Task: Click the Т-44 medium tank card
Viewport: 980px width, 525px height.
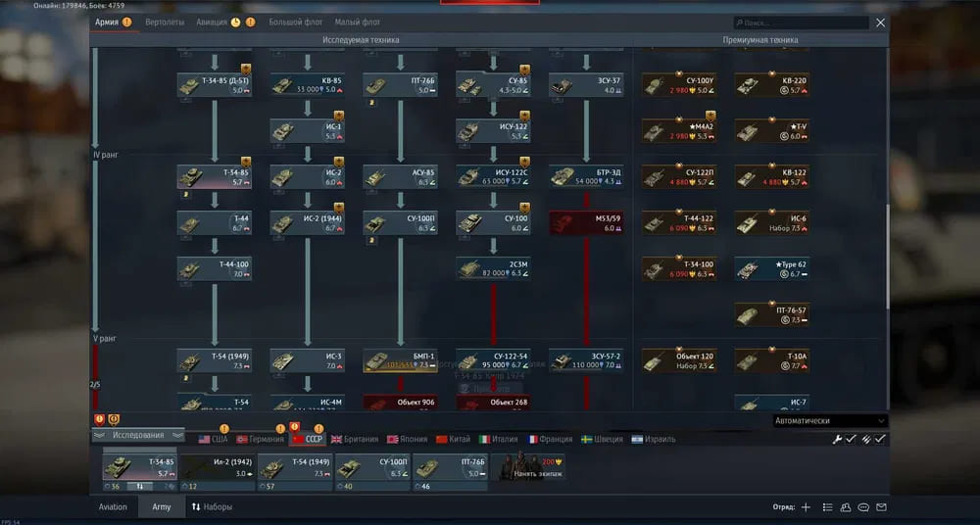Action: [x=215, y=223]
